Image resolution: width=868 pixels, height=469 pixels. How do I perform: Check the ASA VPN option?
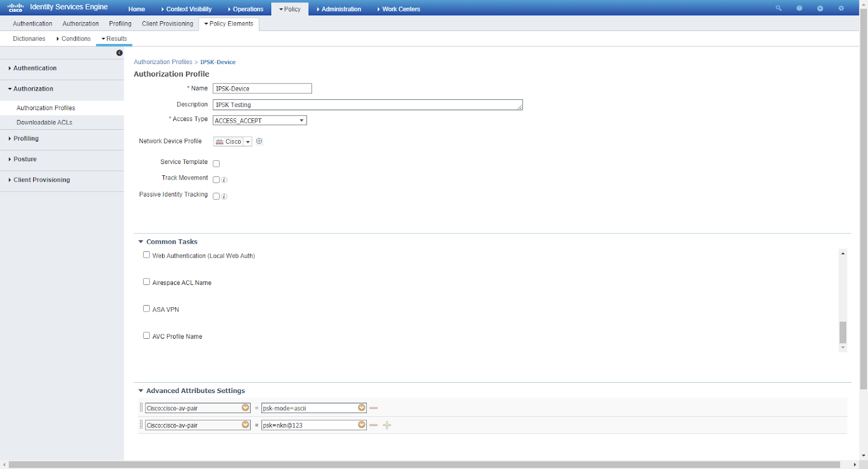tap(146, 308)
